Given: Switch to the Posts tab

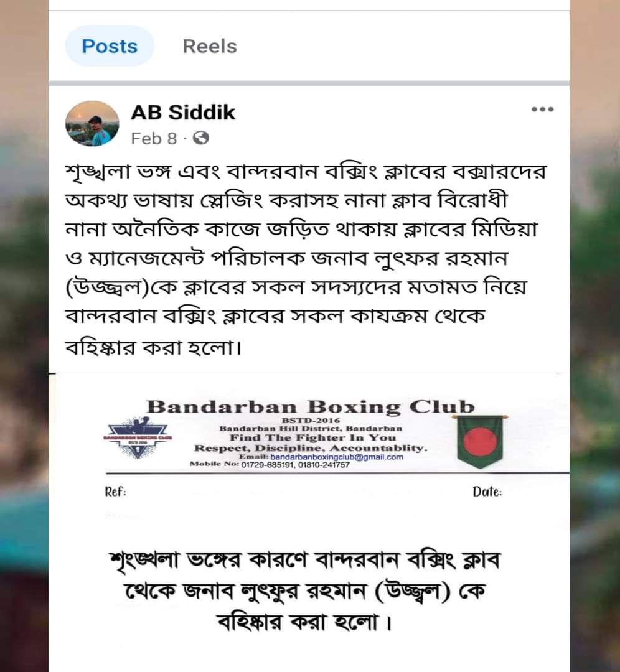Looking at the screenshot, I should coord(110,46).
